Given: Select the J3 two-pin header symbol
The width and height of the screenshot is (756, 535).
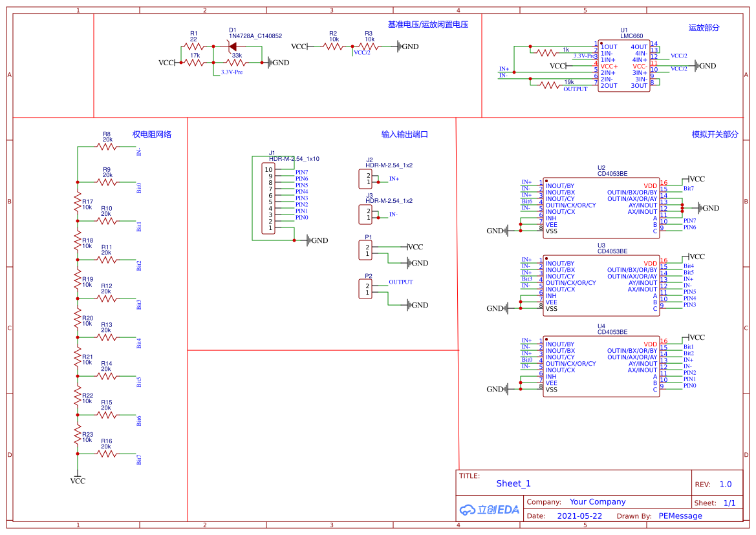Looking at the screenshot, I should [x=365, y=215].
